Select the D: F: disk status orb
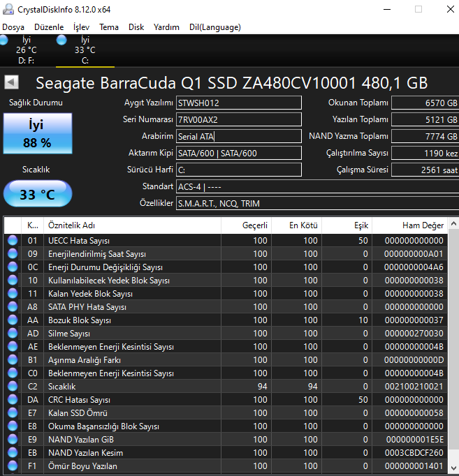This screenshot has height=476, width=459. 3,40
